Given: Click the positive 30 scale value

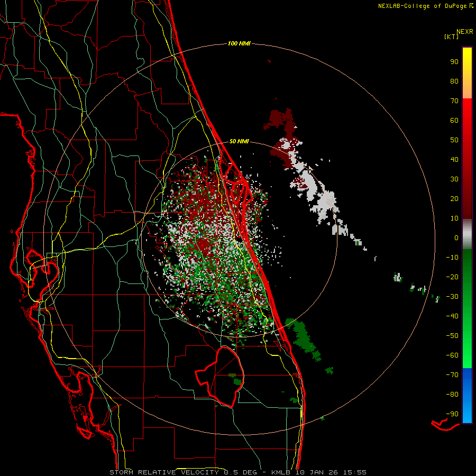Looking at the screenshot, I should click(x=454, y=179).
